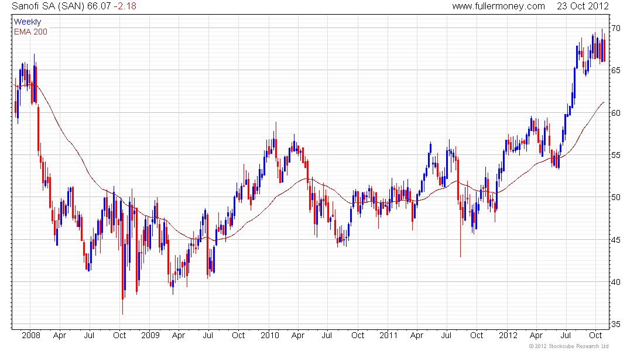
Task: Click the 'Jul' label following 2012
Action: 566,335
